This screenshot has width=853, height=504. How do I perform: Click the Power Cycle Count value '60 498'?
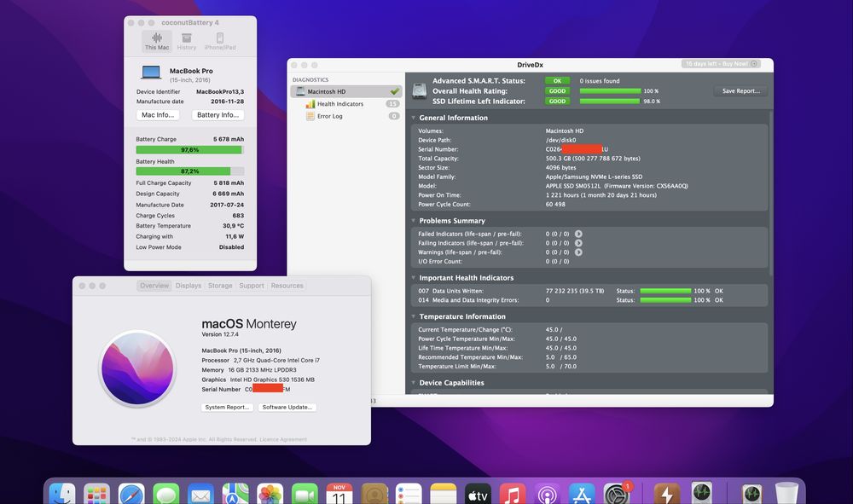pyautogui.click(x=555, y=205)
